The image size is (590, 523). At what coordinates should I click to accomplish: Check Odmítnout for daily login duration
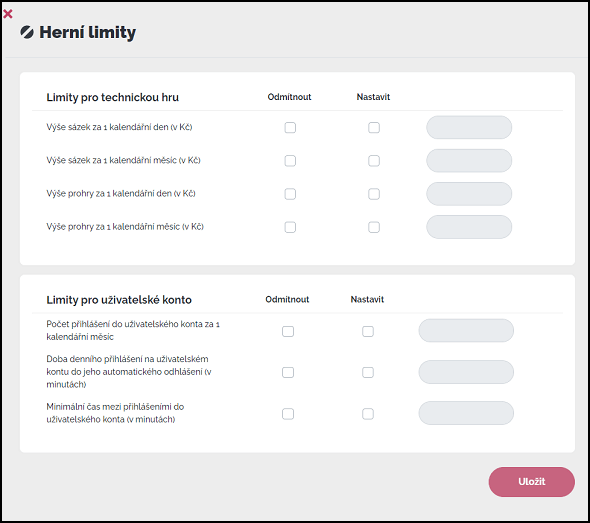[288, 372]
